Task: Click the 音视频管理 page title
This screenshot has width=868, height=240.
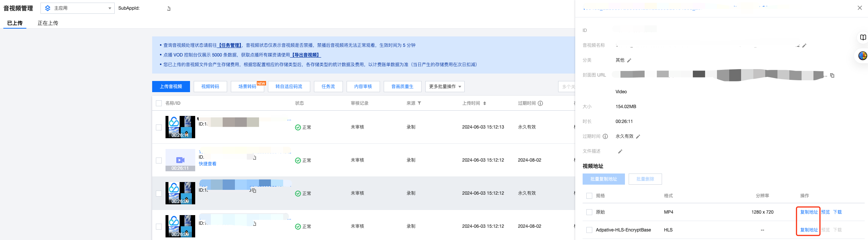Action: (x=18, y=8)
